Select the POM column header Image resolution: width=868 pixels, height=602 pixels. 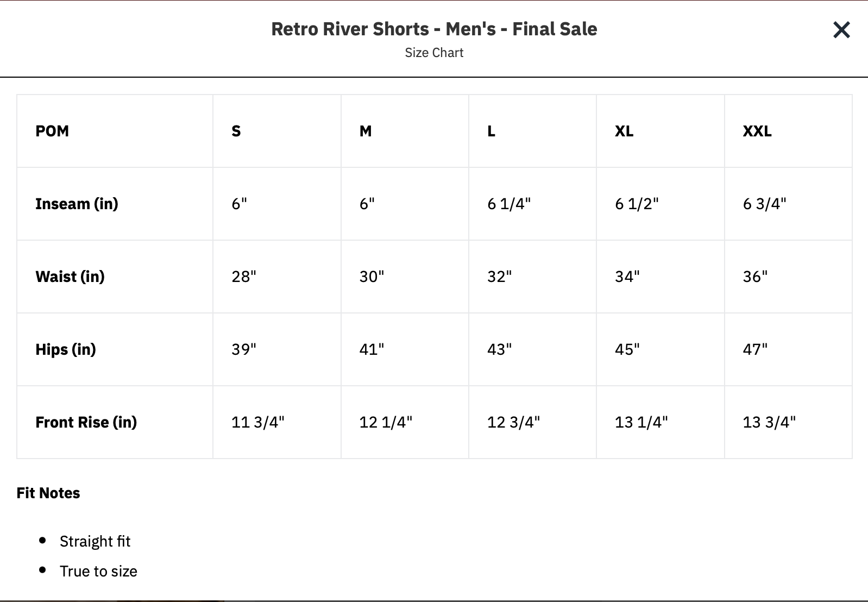(52, 131)
